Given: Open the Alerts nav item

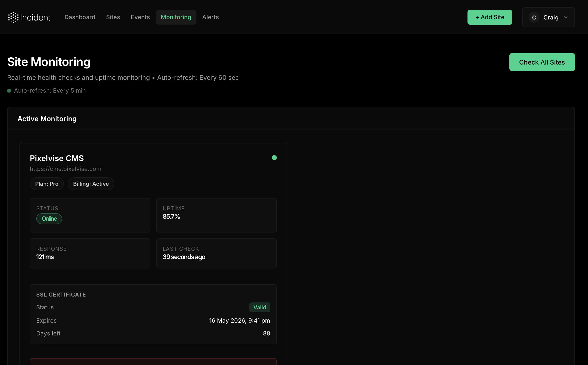Looking at the screenshot, I should pos(210,17).
